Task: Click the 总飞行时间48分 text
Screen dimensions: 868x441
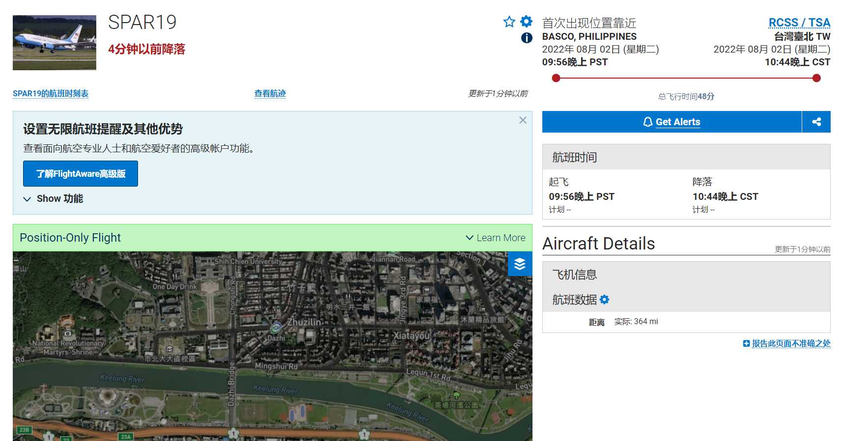Action: [686, 96]
